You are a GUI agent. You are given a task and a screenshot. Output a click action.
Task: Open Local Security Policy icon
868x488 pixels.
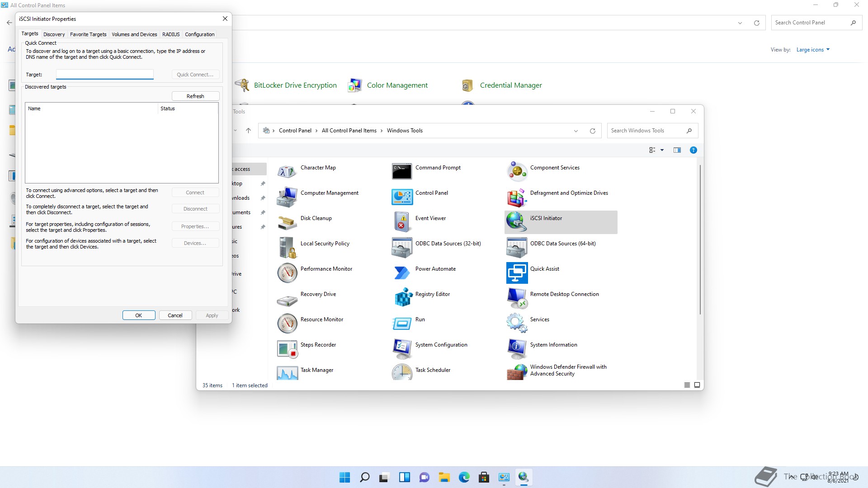287,248
